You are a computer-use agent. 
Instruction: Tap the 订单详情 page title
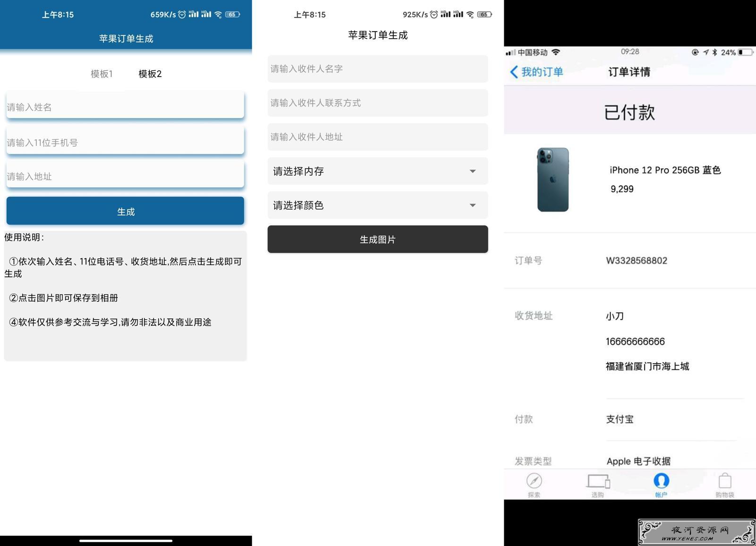[629, 72]
